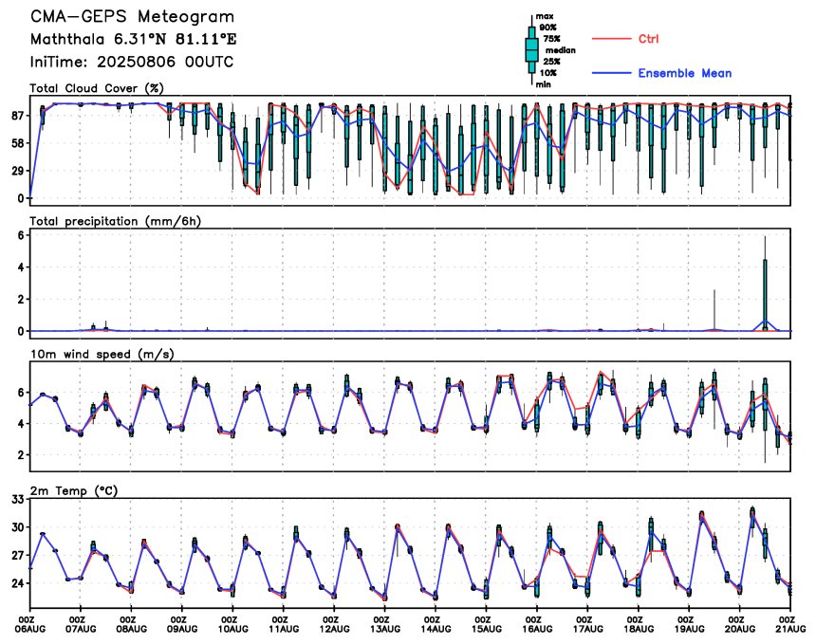816x644 pixels.
Task: Click the 29 tick on cloud cover axis
Action: (18, 171)
